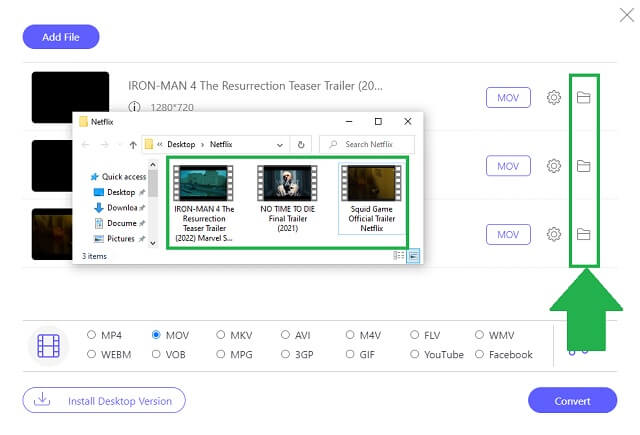
Task: Select the MOV format option
Action: pyautogui.click(x=170, y=335)
